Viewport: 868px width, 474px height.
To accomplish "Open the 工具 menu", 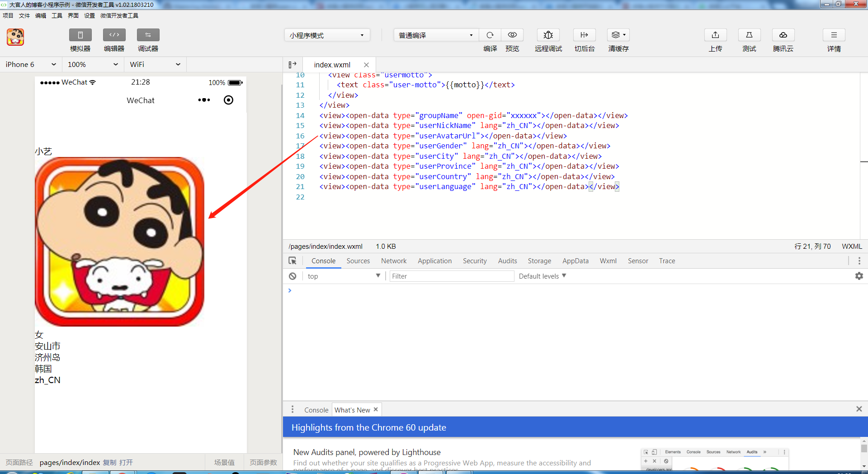I will [57, 15].
